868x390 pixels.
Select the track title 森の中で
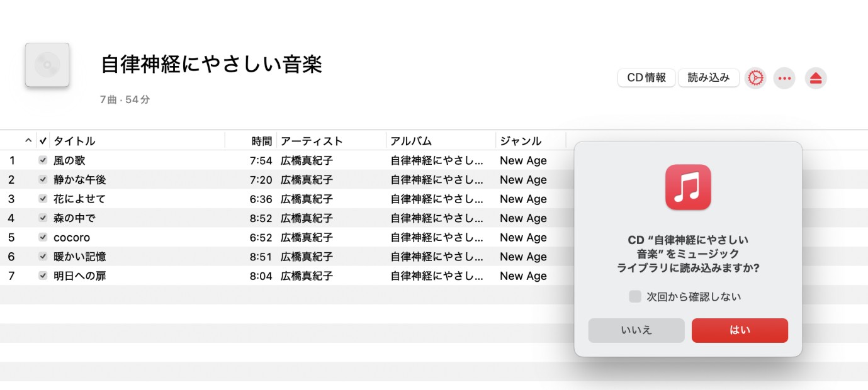(74, 218)
